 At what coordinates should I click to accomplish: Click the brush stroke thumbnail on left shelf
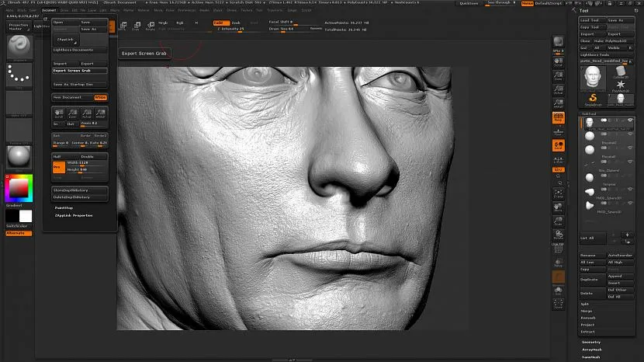pyautogui.click(x=18, y=45)
